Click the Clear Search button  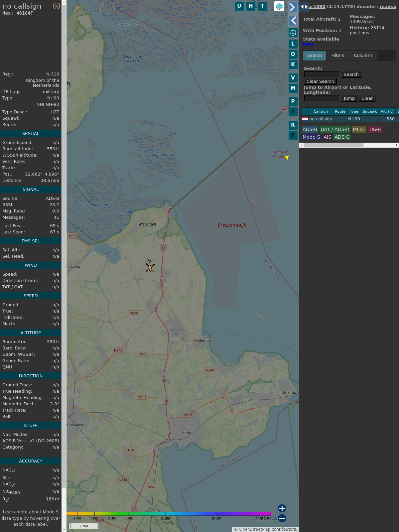(320, 81)
